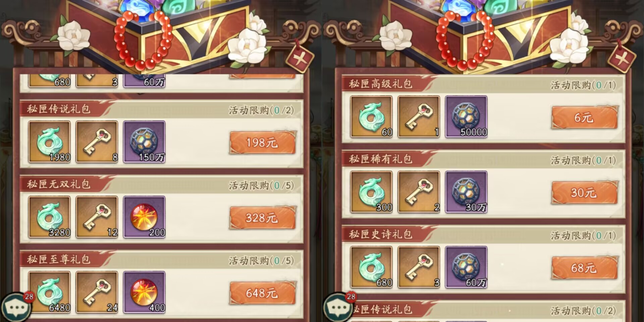
Task: Tap the crystal orb icon showing 50000
Action: [x=466, y=117]
